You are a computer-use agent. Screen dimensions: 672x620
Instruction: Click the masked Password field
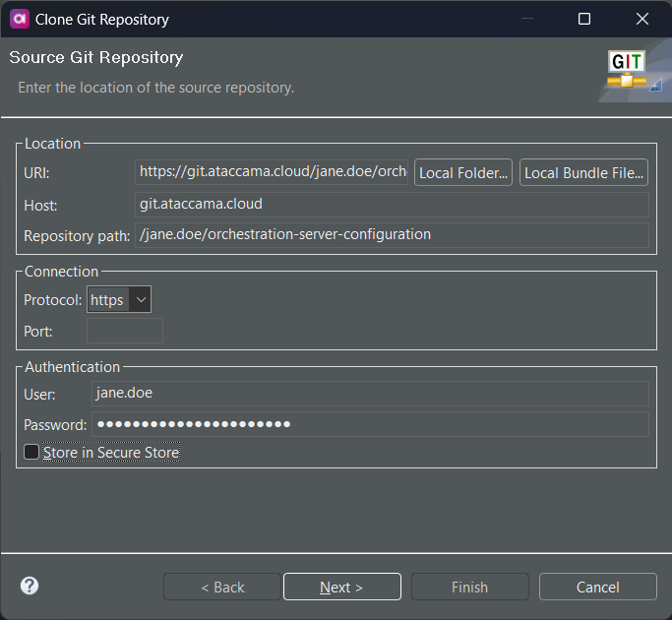(369, 424)
